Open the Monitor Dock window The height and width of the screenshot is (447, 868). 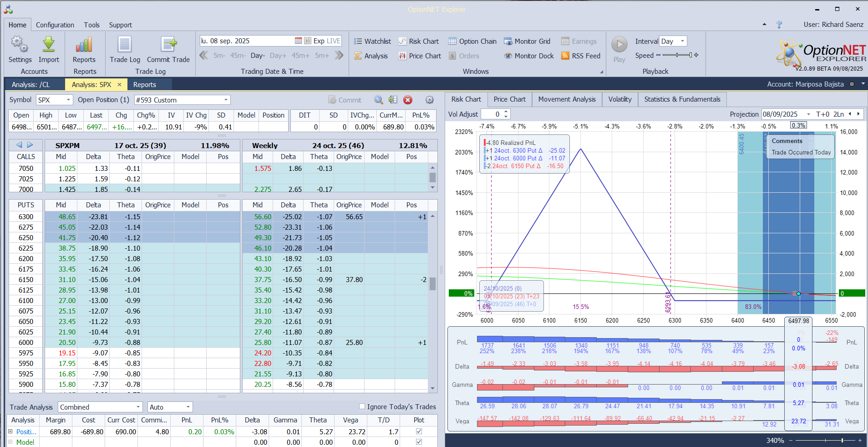coord(529,56)
